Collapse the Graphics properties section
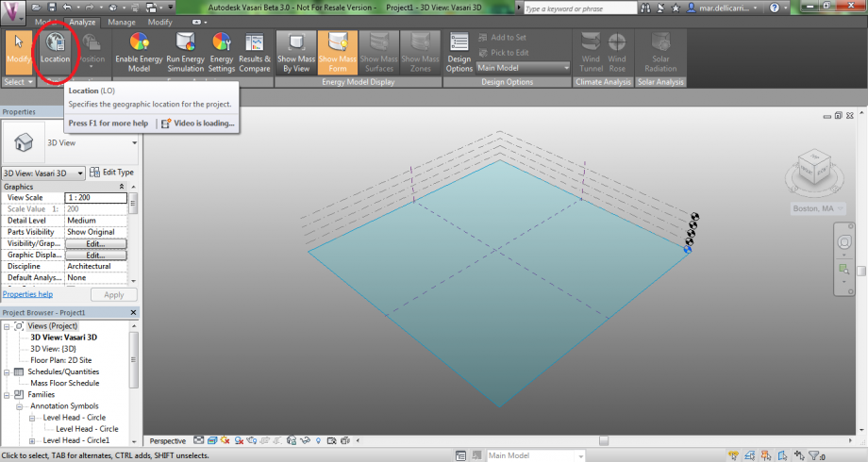 (x=122, y=187)
